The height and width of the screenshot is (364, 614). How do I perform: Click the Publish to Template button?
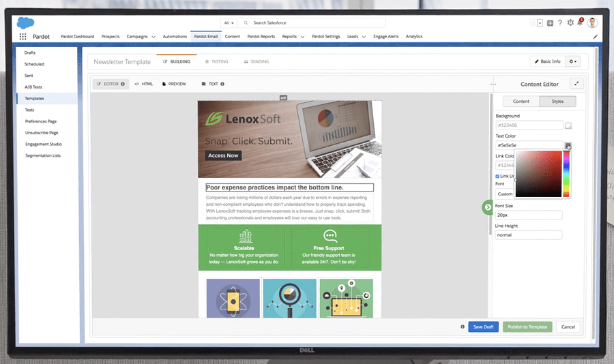(x=527, y=327)
